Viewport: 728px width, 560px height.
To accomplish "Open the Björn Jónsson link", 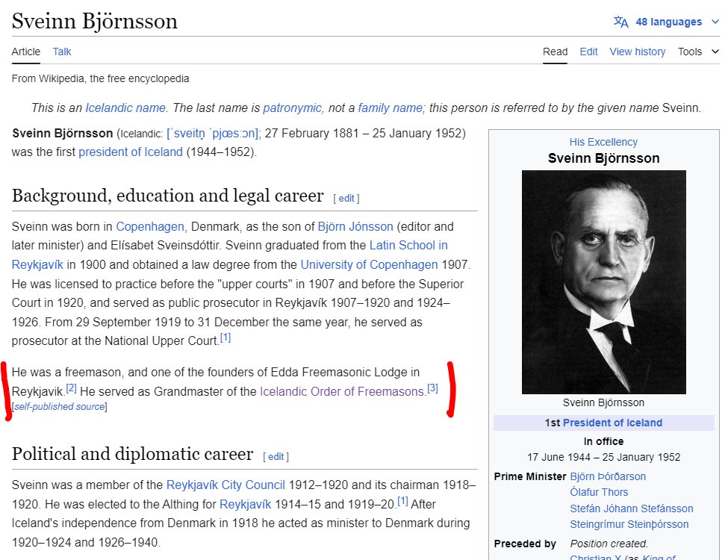I will coord(355,226).
